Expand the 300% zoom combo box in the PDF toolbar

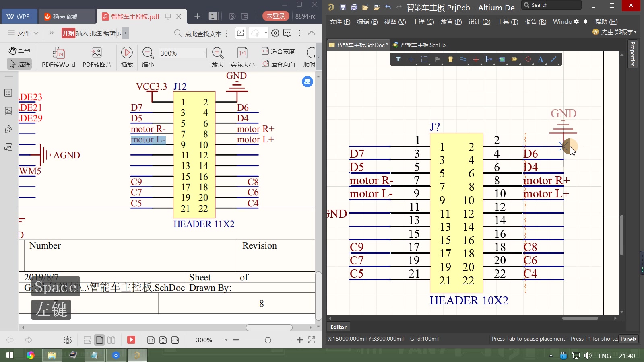pyautogui.click(x=204, y=53)
